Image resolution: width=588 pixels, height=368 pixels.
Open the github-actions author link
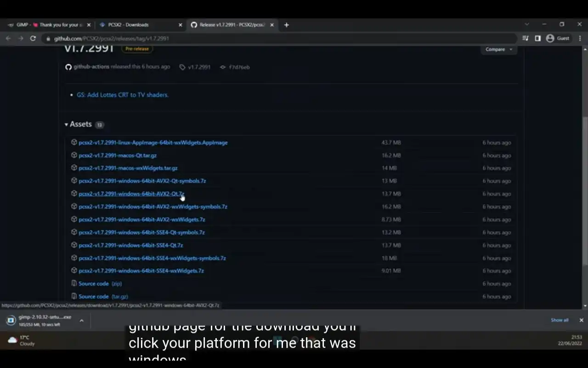pos(91,67)
